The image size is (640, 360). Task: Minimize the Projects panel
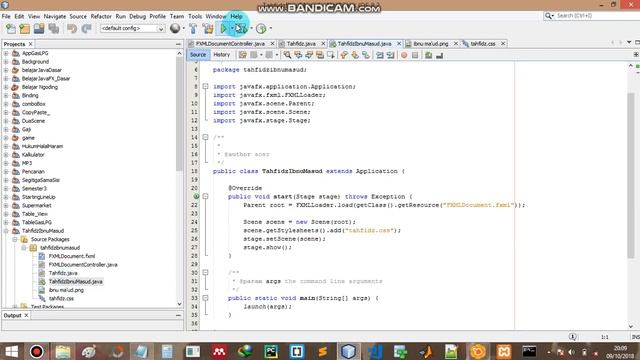(x=178, y=44)
